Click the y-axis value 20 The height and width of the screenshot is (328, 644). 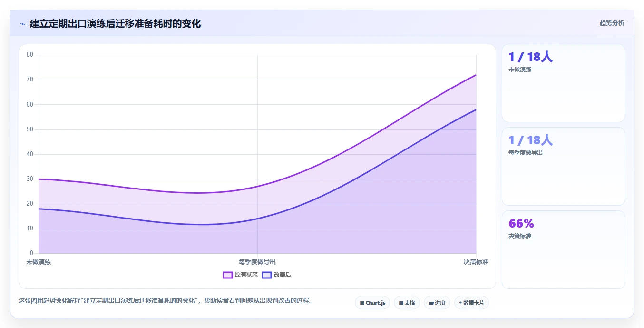(x=30, y=204)
